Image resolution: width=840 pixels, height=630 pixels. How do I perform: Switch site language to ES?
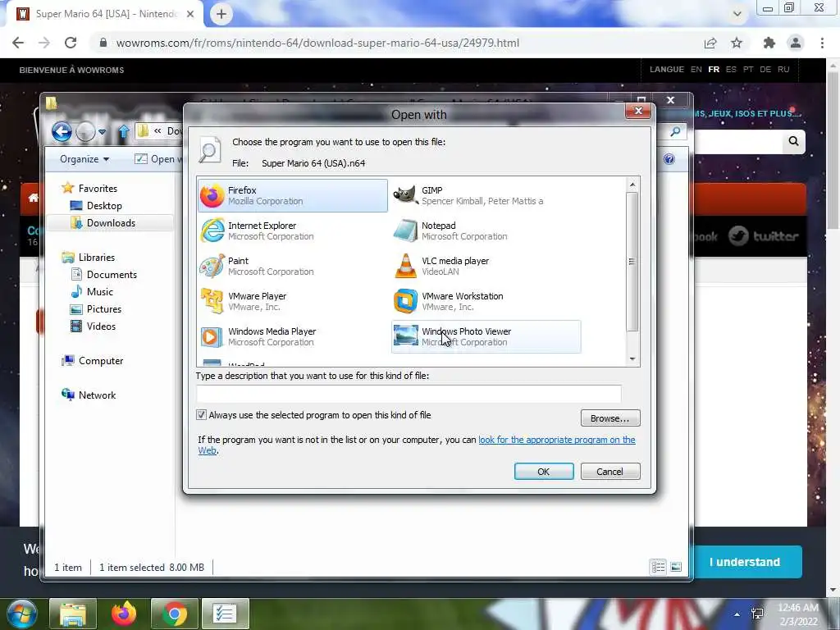pyautogui.click(x=731, y=70)
